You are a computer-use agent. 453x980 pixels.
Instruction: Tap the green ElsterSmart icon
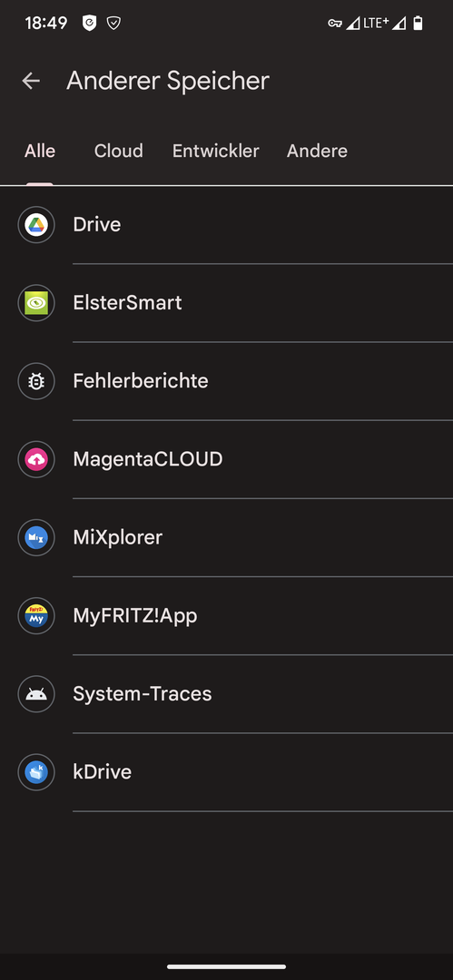point(36,303)
